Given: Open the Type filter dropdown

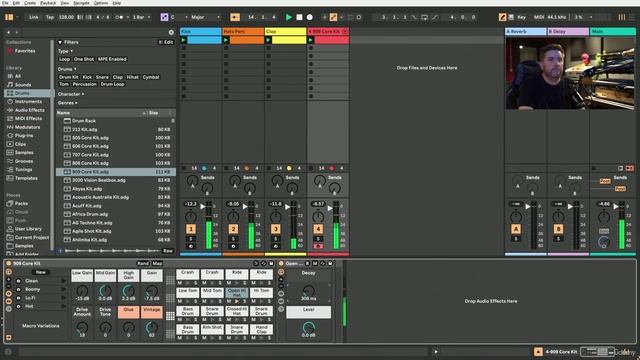Looking at the screenshot, I should pyautogui.click(x=65, y=51).
